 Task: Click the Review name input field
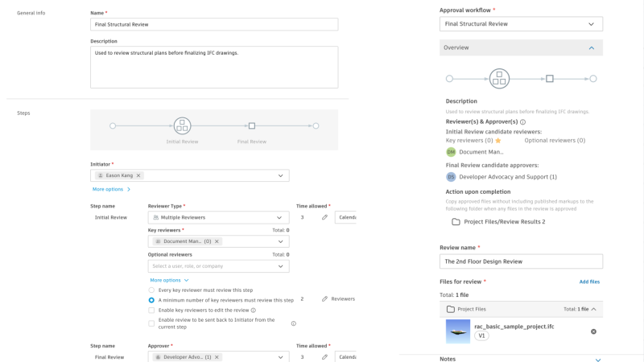[521, 261]
